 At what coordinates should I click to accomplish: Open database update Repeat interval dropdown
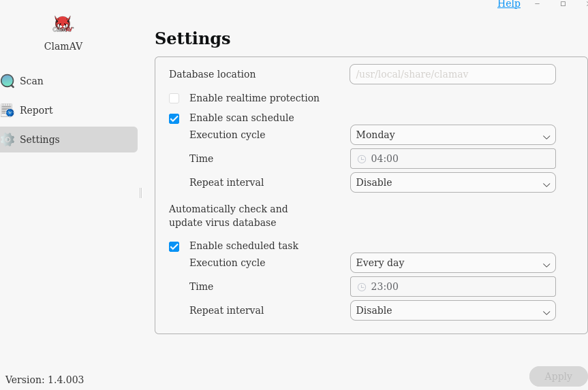452,310
